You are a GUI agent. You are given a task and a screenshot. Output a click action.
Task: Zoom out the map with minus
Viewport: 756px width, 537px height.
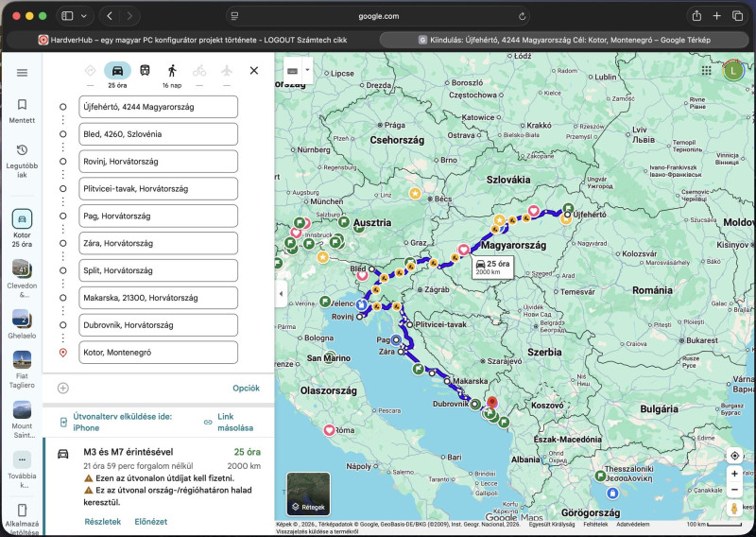734,490
